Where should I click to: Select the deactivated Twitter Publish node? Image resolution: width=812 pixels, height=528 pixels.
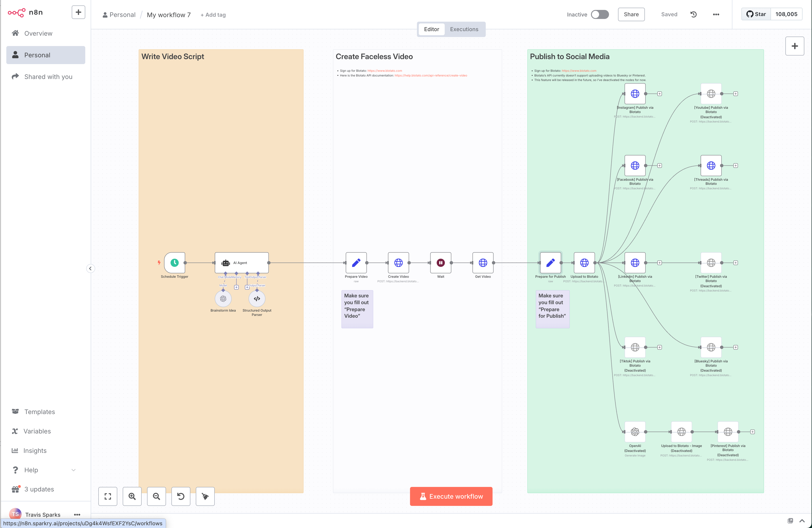coord(711,262)
